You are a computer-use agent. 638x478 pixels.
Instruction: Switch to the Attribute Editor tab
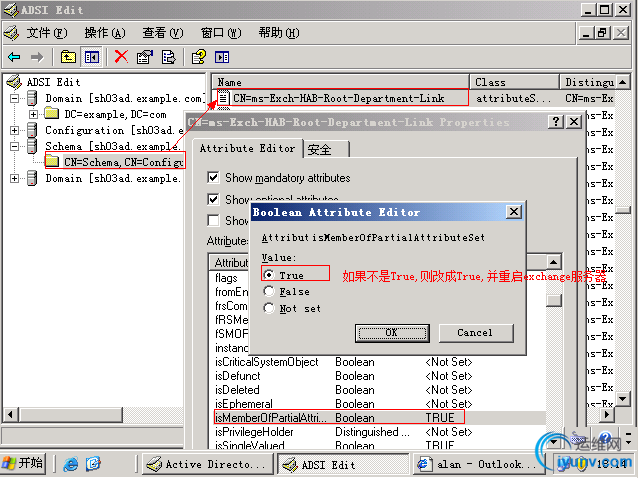point(247,148)
